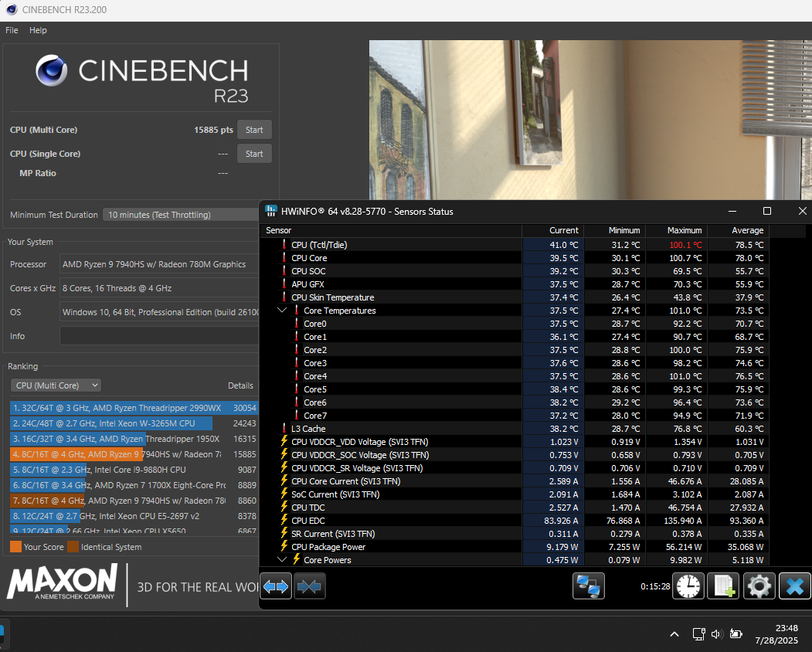This screenshot has width=812, height=652.
Task: Click the Cinebench logo sphere
Action: coord(51,70)
